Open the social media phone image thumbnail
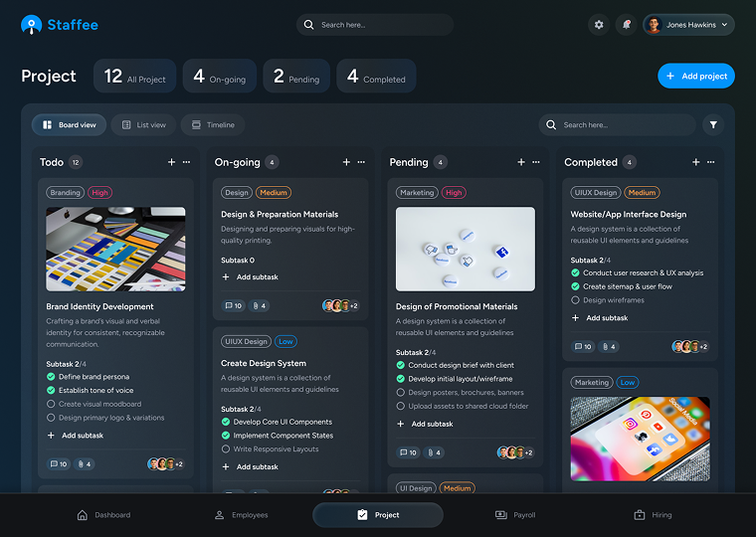756x537 pixels. [641, 439]
